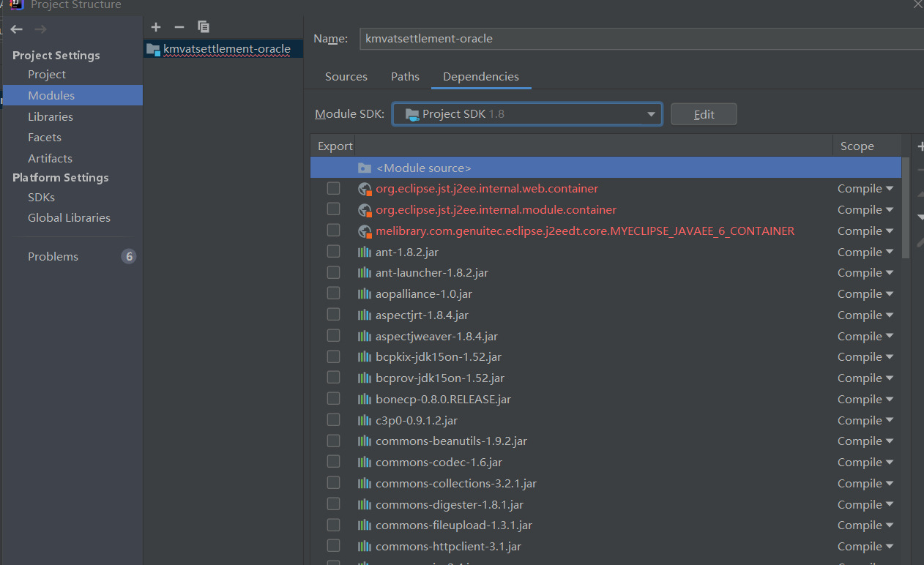Click the library icon of aspectjweaver-1.8.4.jar

[365, 336]
